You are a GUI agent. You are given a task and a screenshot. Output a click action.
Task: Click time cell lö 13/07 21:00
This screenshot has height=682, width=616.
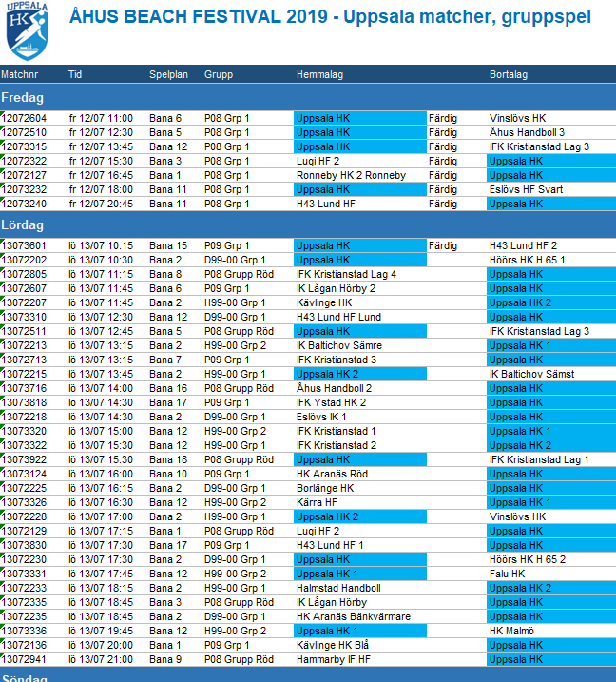(x=101, y=660)
